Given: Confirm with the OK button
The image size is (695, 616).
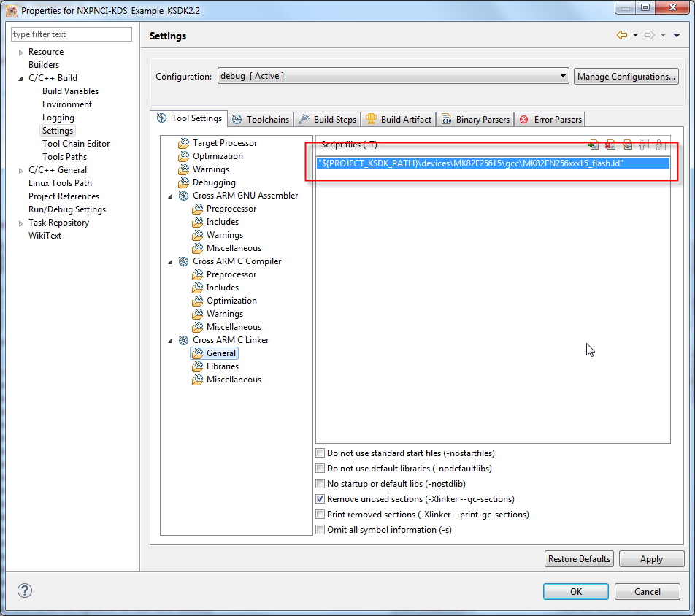Looking at the screenshot, I should click(x=576, y=591).
